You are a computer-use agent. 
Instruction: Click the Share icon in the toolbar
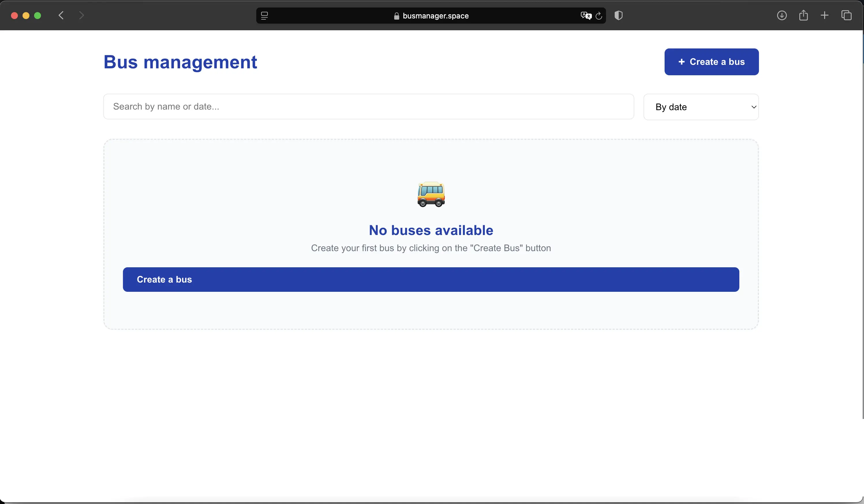pyautogui.click(x=804, y=15)
